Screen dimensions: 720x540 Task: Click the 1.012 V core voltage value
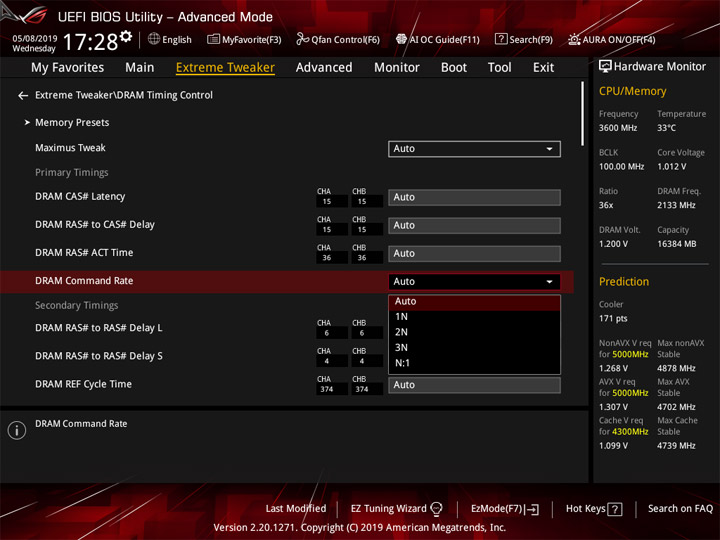point(671,167)
